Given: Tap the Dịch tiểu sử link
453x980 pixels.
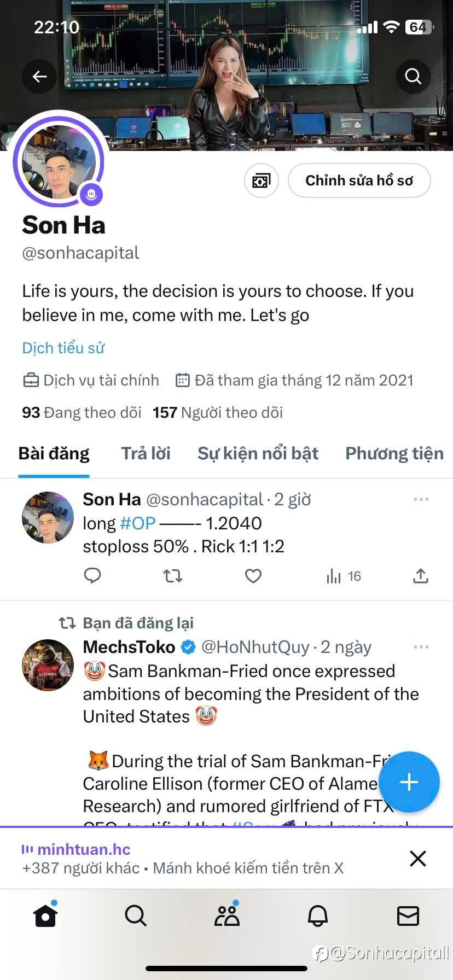Looking at the screenshot, I should (63, 348).
